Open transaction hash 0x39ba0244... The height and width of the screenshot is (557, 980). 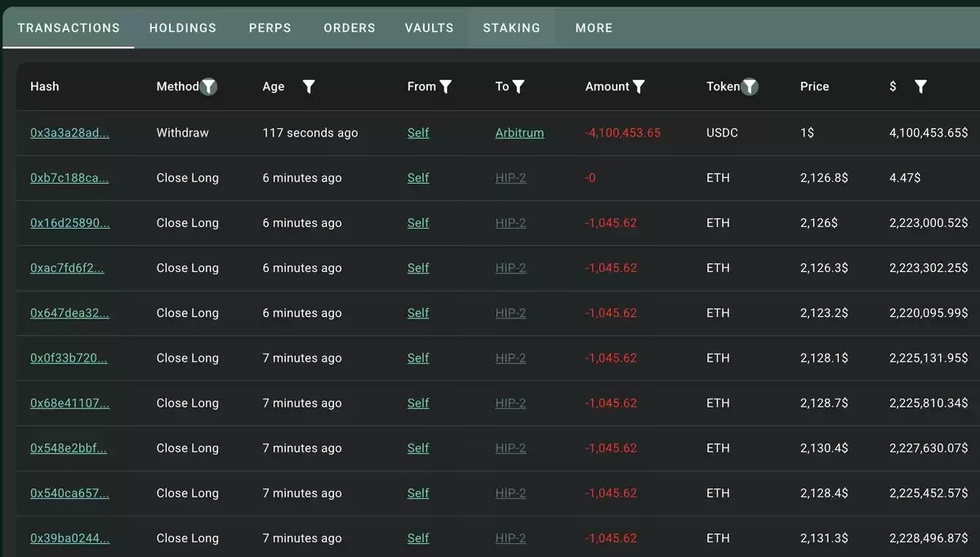(x=69, y=537)
